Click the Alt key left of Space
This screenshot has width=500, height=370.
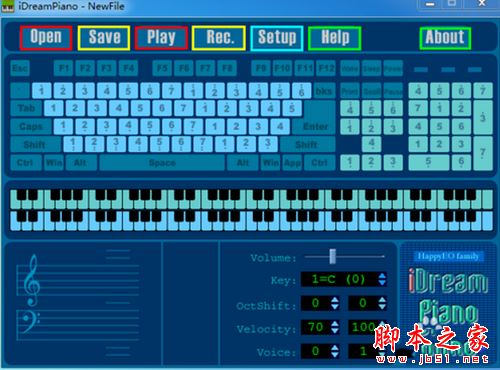pos(81,163)
